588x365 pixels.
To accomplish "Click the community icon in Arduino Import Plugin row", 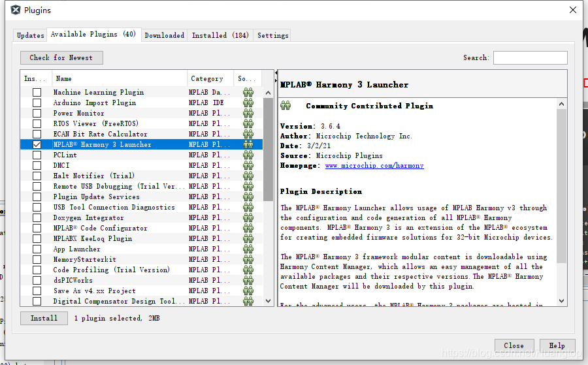I will (248, 103).
